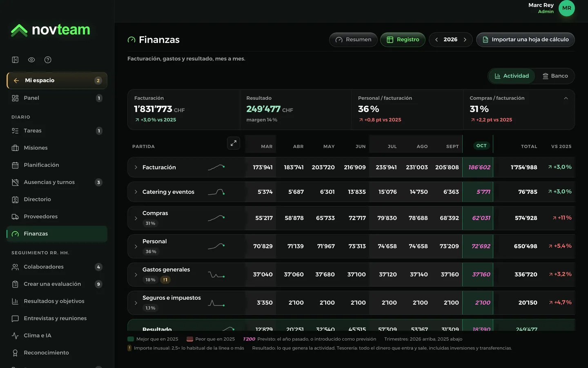Click the Crear una evaluación clipboard icon

point(15,284)
